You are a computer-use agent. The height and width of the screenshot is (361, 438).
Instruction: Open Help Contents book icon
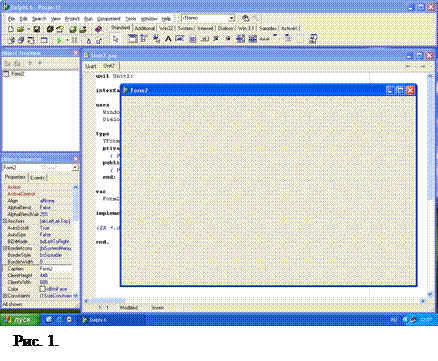[98, 29]
